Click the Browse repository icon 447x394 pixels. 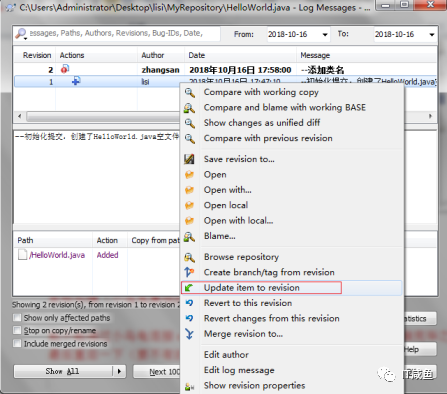pyautogui.click(x=189, y=257)
